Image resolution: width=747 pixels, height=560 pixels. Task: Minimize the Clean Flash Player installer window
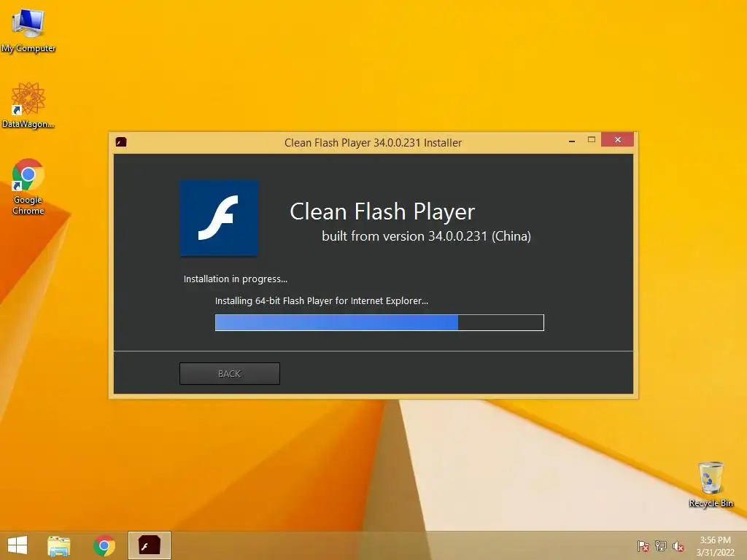pos(572,140)
